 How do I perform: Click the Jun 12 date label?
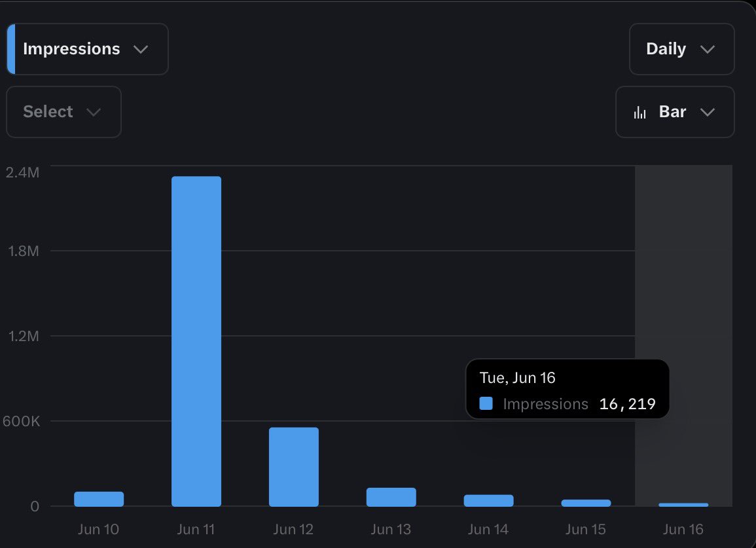[x=293, y=529]
